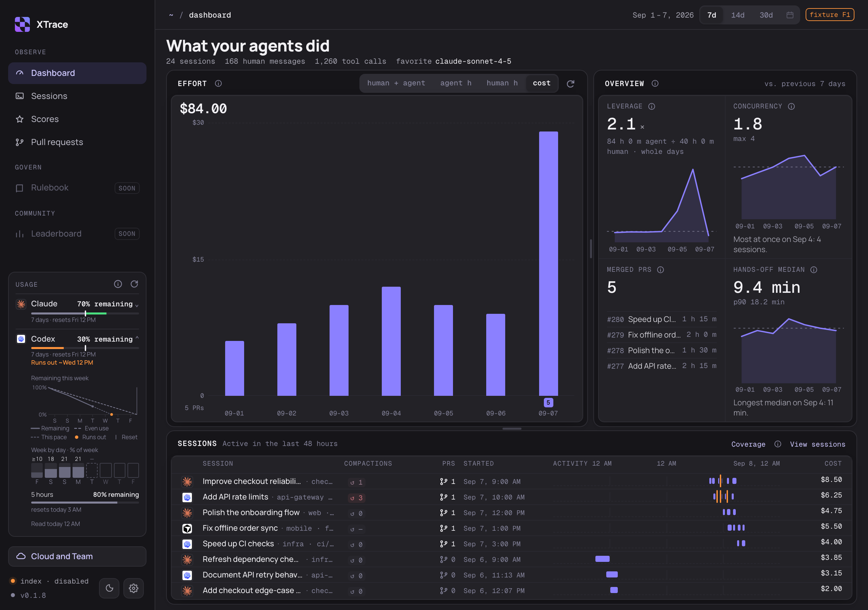Click the 09-07 cost bar
This screenshot has width=868, height=610.
[x=548, y=263]
